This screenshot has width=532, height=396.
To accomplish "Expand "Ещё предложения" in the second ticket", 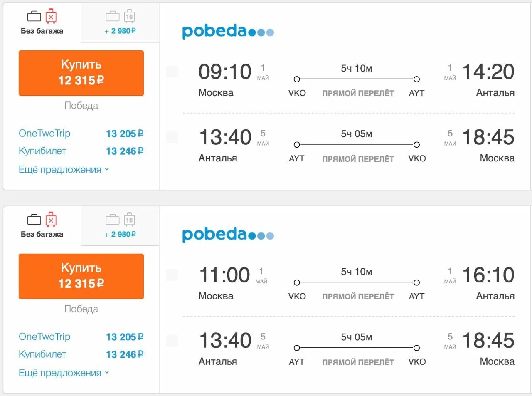I will 64,373.
